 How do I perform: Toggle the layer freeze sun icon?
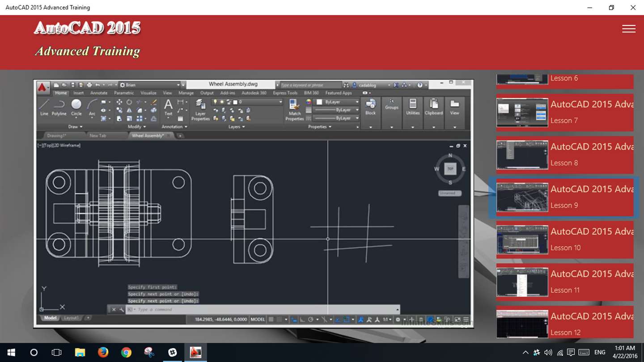click(x=221, y=102)
